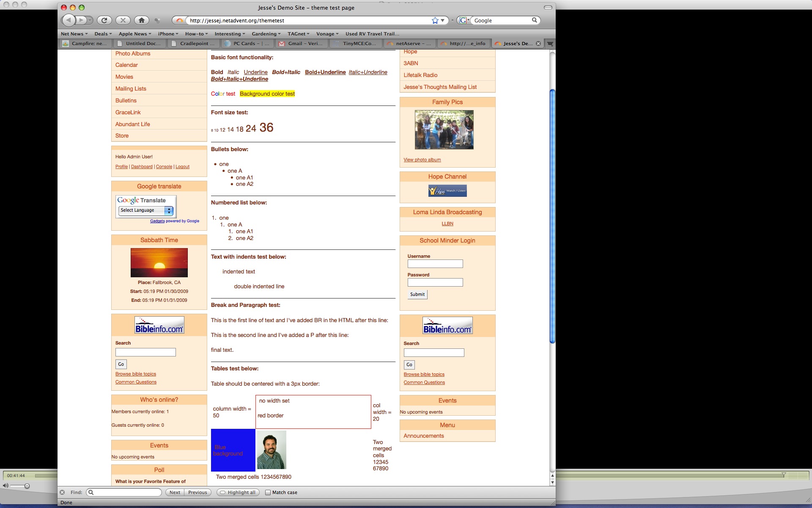The width and height of the screenshot is (812, 508).
Task: Open the Interesting bookmarks folder
Action: tap(230, 34)
